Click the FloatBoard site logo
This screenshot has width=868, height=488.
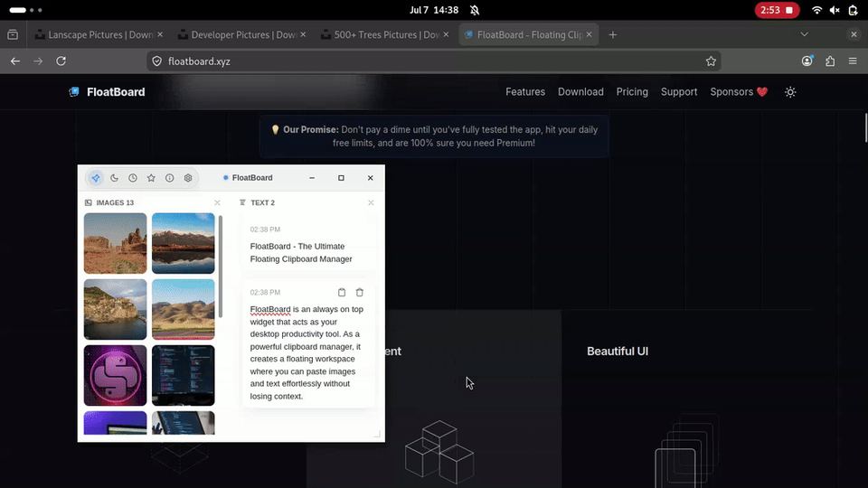click(107, 92)
